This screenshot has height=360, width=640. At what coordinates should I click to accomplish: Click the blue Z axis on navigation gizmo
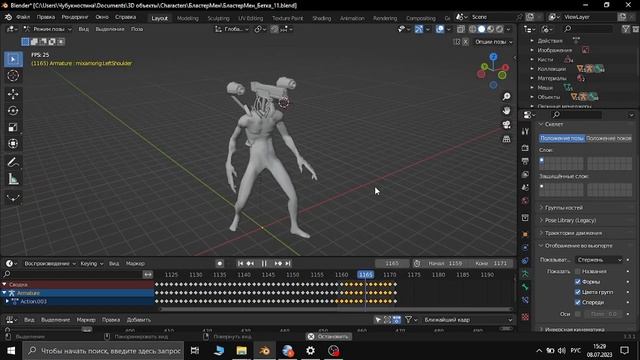pos(493,57)
